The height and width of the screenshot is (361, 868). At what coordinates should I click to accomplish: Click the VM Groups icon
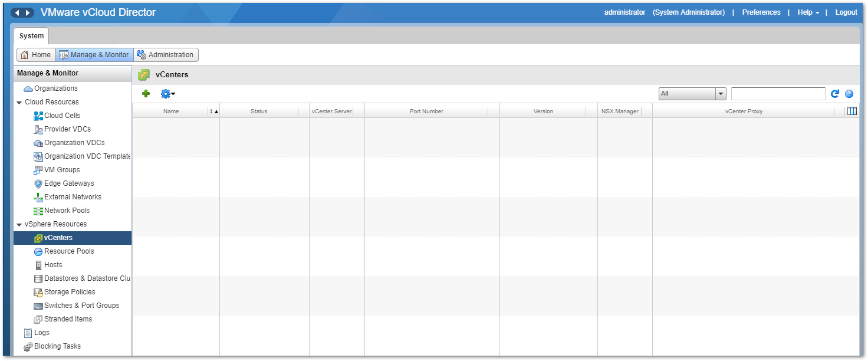[39, 170]
